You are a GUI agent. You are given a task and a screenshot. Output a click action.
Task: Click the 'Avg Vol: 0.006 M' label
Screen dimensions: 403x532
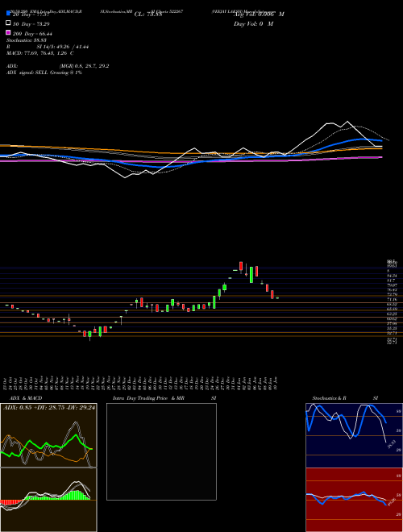pyautogui.click(x=259, y=15)
